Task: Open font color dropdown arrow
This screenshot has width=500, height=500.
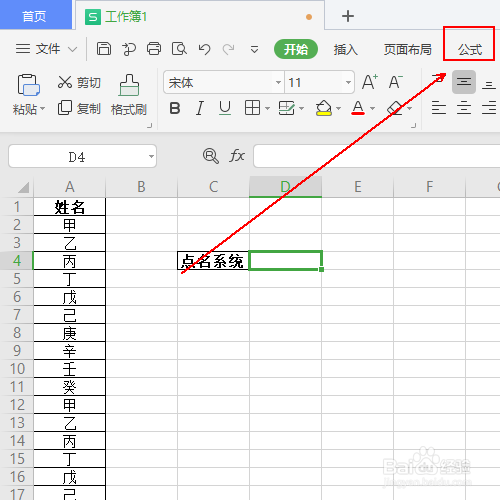Action: pyautogui.click(x=373, y=108)
